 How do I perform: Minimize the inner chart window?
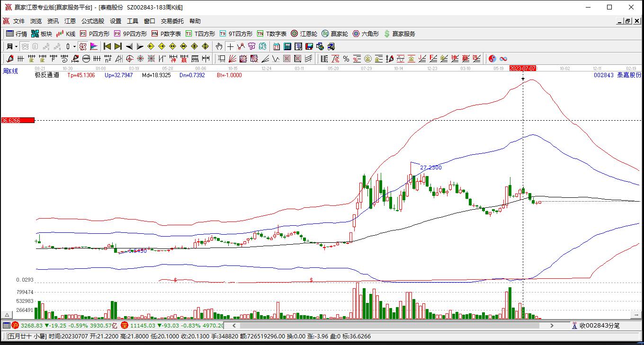click(x=619, y=21)
